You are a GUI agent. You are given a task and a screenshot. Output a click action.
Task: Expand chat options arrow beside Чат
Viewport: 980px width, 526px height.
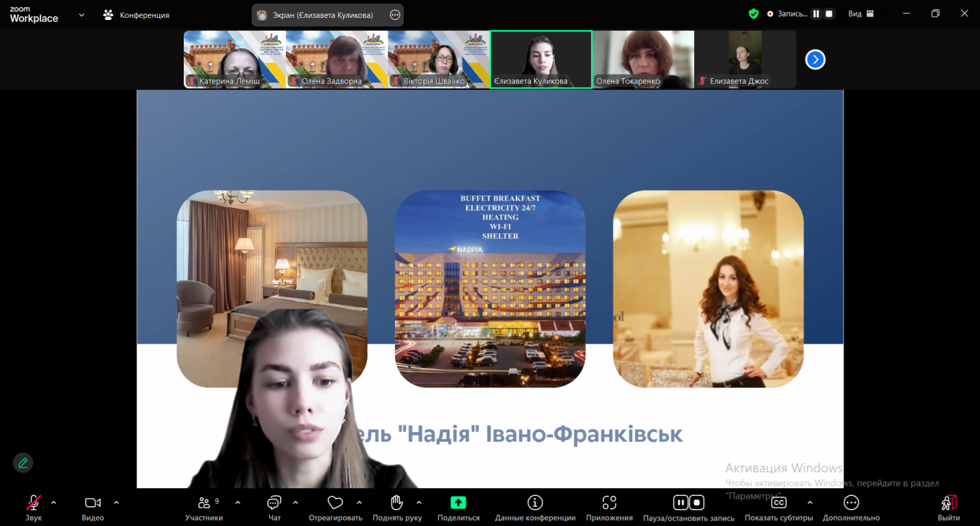[x=296, y=503]
